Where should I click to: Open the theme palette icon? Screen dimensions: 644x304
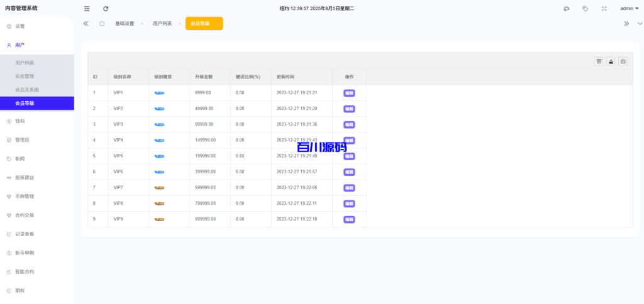(566, 9)
